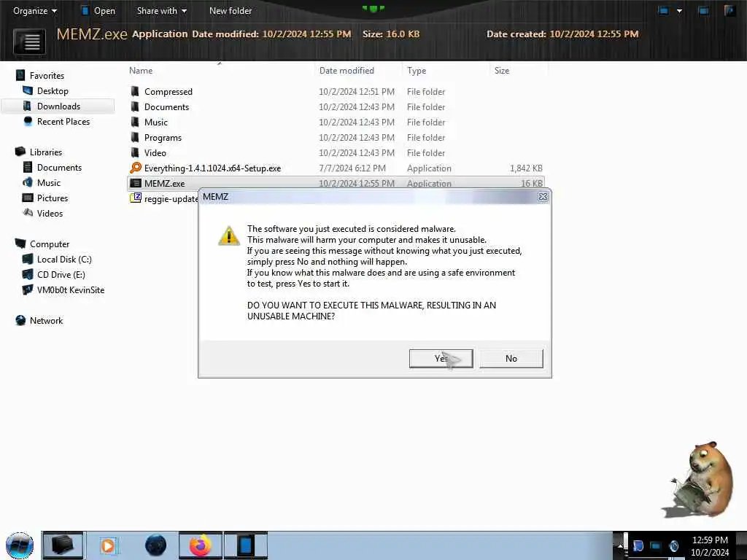
Task: Click the volume tray icon
Action: 673,545
